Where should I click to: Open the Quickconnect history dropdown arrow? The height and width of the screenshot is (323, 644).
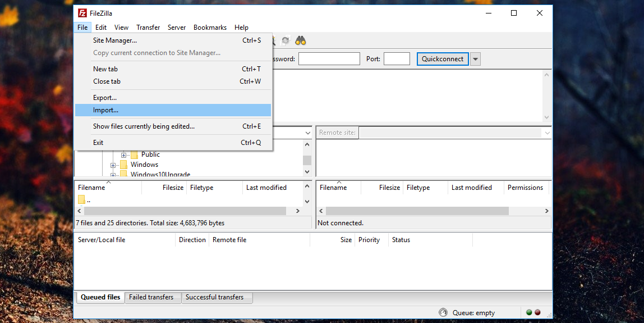(475, 59)
